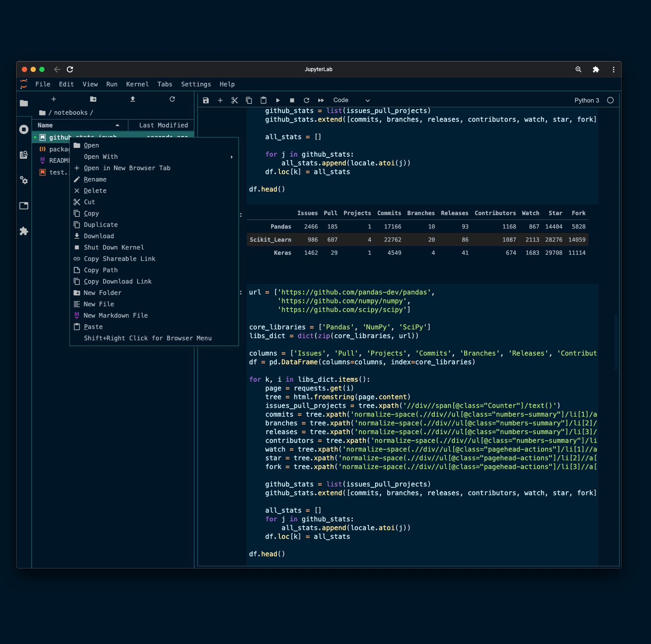Paste a cell with the clipboard icon
The width and height of the screenshot is (651, 644).
tap(263, 100)
